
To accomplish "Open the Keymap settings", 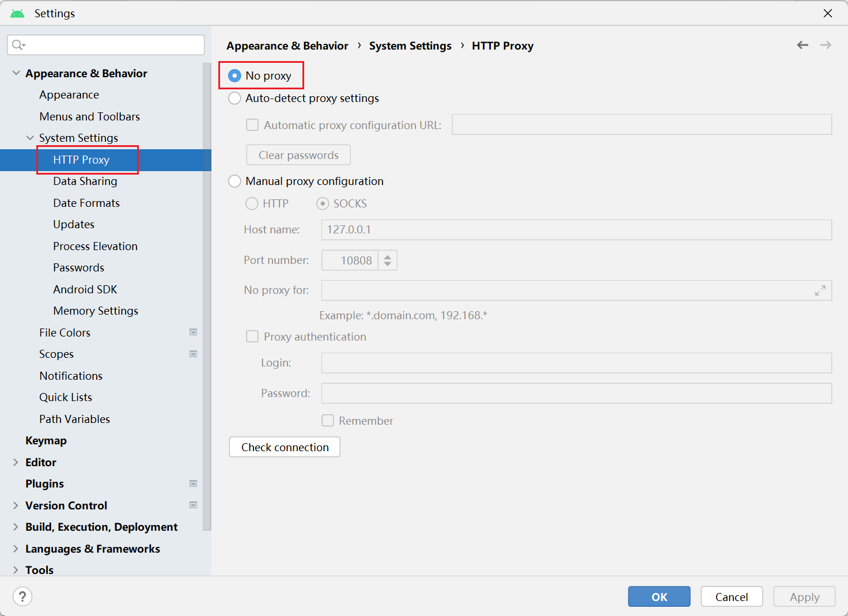I will coord(46,440).
